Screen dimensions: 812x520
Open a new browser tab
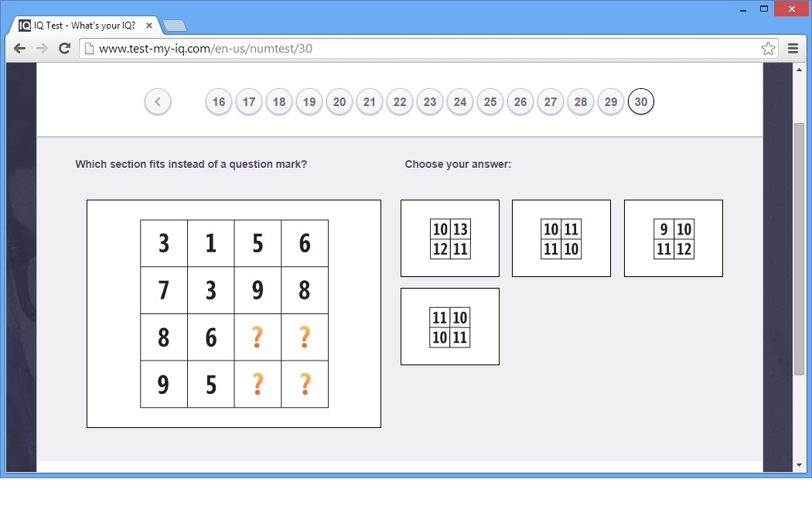pyautogui.click(x=175, y=26)
